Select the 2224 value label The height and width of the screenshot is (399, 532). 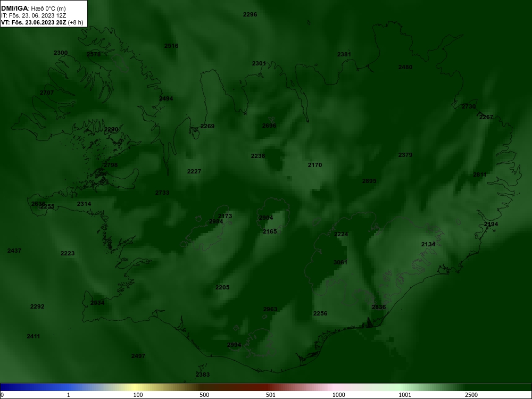point(341,234)
